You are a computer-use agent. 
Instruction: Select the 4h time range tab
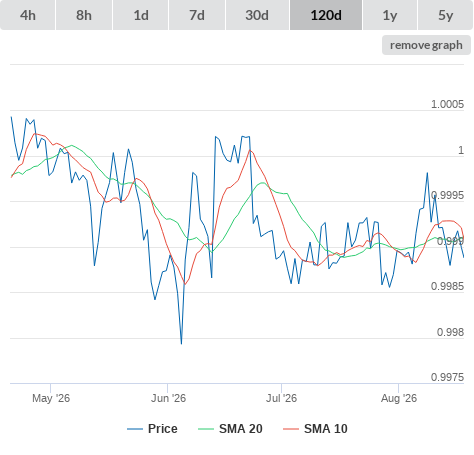click(28, 15)
